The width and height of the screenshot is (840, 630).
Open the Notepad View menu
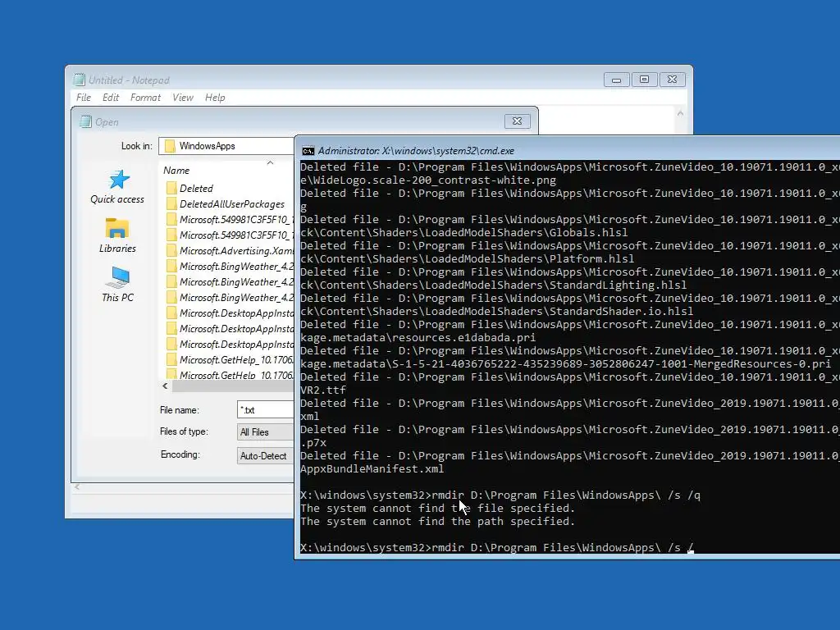tap(183, 98)
